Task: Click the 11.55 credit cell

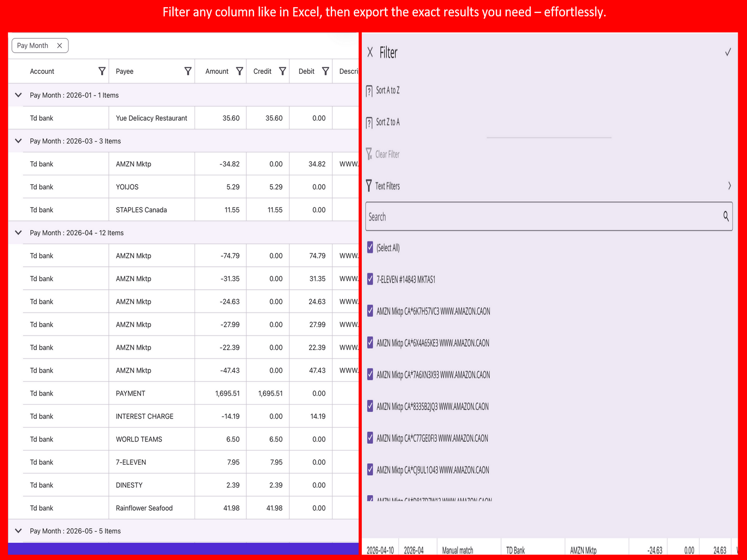Action: point(268,210)
